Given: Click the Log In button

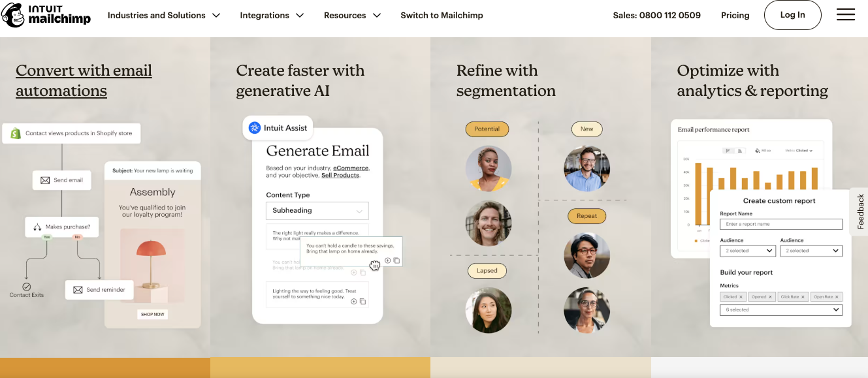Looking at the screenshot, I should [792, 15].
